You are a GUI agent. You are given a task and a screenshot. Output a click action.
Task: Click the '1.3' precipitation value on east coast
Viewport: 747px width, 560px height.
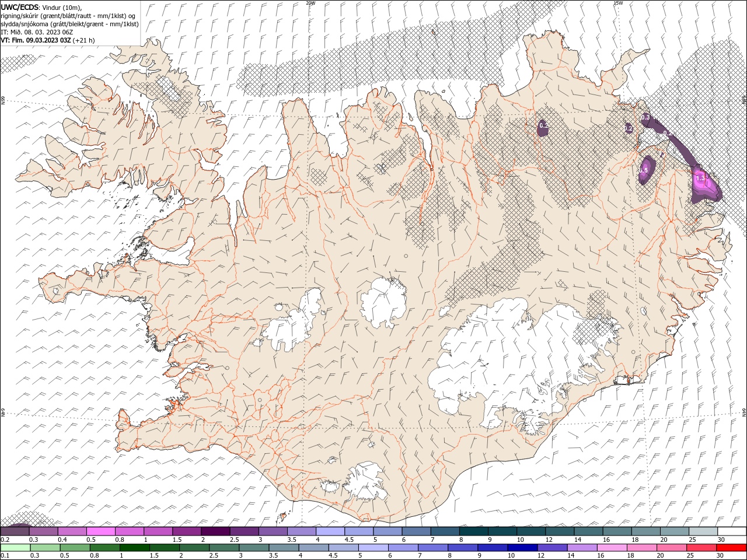click(x=701, y=177)
